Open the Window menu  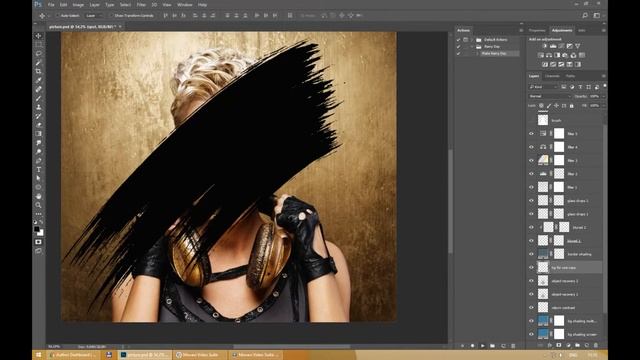(184, 5)
